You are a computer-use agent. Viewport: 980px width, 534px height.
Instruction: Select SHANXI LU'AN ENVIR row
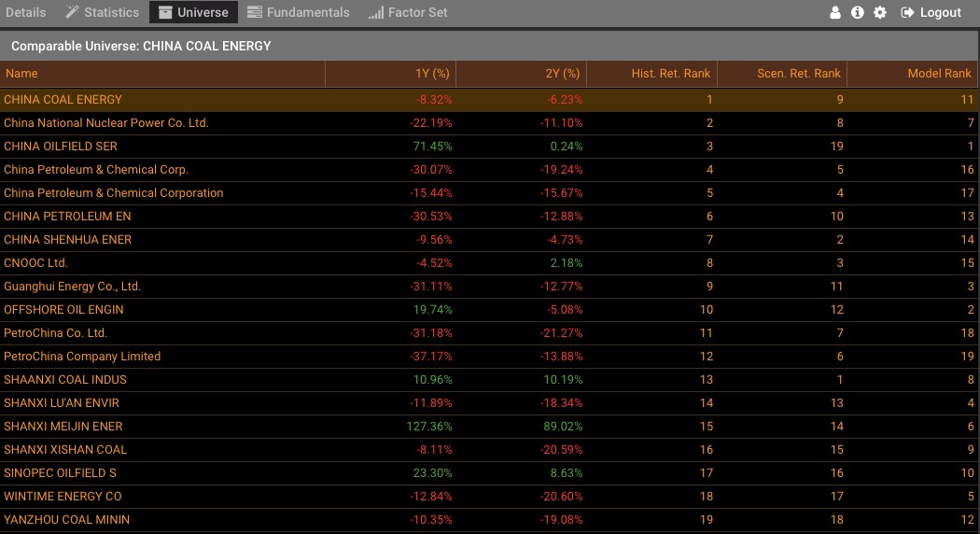pos(490,403)
